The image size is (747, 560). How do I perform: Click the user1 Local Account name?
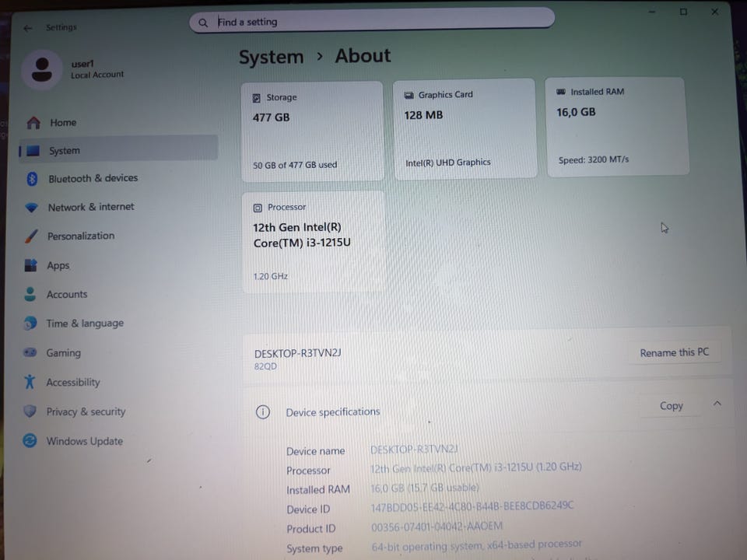[x=97, y=69]
